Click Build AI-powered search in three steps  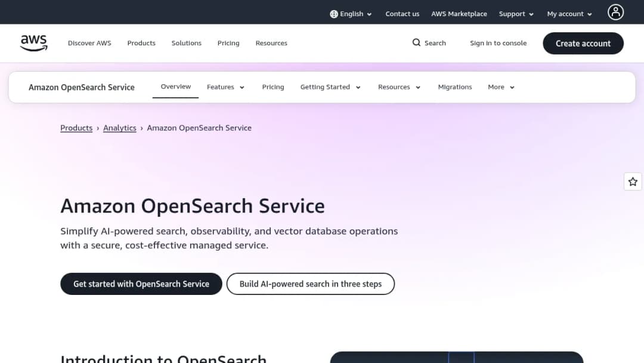click(311, 284)
